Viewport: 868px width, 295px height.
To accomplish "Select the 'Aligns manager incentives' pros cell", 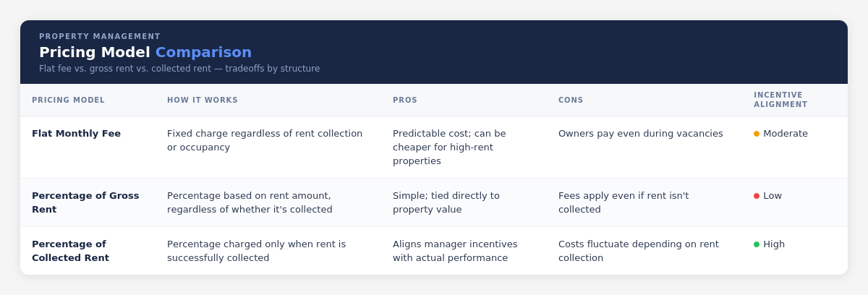I will pos(455,251).
